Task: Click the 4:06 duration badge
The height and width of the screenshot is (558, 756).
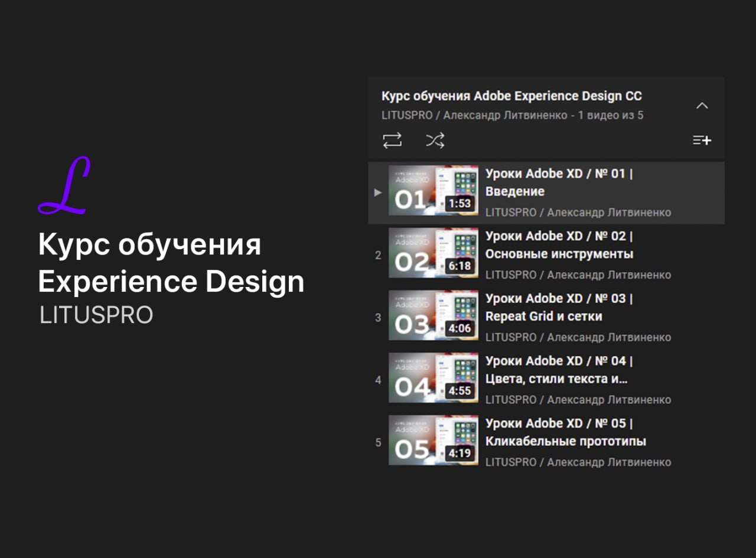Action: pyautogui.click(x=460, y=329)
